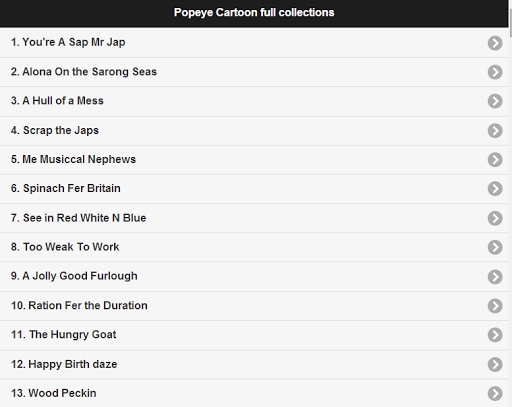Select the circular arrow for Scrap the Japs
This screenshot has height=407, width=512.
pos(495,131)
